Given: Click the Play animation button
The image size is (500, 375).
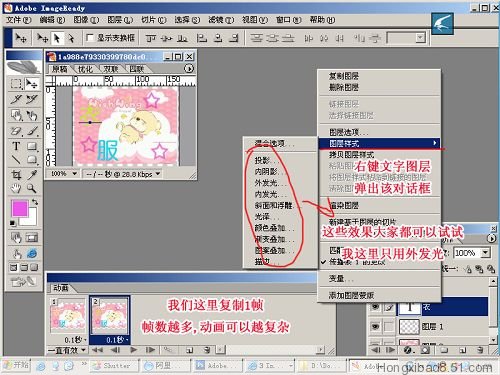Looking at the screenshot, I should click(134, 350).
